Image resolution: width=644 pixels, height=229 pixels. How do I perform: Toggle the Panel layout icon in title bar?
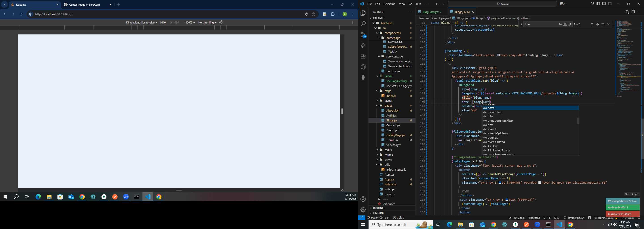click(x=604, y=4)
